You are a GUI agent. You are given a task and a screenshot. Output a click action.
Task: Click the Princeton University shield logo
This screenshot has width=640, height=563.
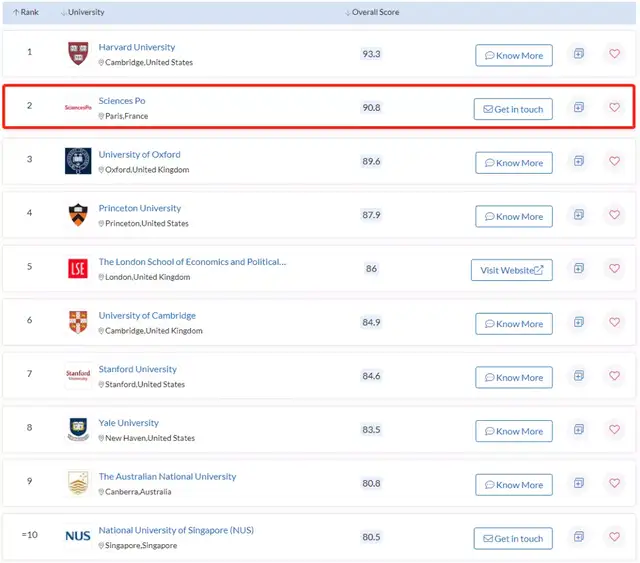[x=78, y=215]
